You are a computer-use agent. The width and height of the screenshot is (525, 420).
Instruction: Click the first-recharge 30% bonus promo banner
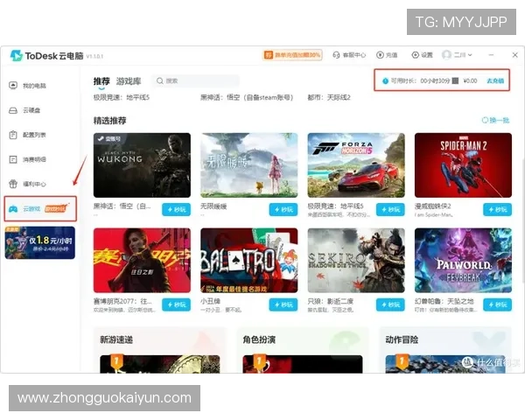292,55
